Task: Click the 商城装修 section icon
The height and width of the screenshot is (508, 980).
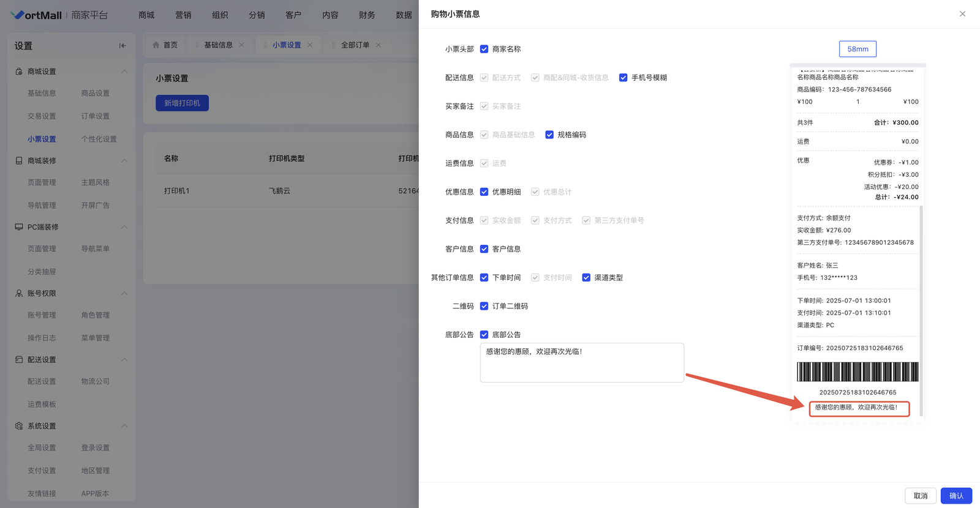Action: pos(19,161)
